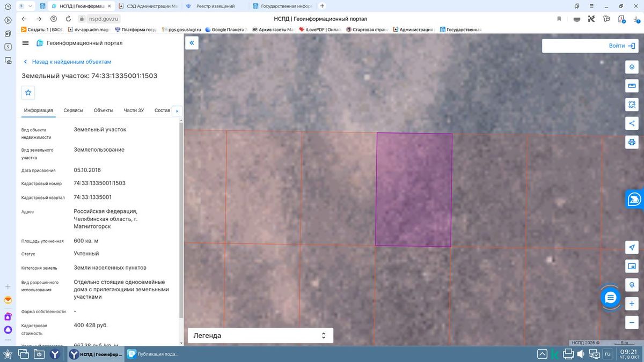The width and height of the screenshot is (644, 362).
Task: Open the Google Планета bookmark
Action: pyautogui.click(x=226, y=29)
